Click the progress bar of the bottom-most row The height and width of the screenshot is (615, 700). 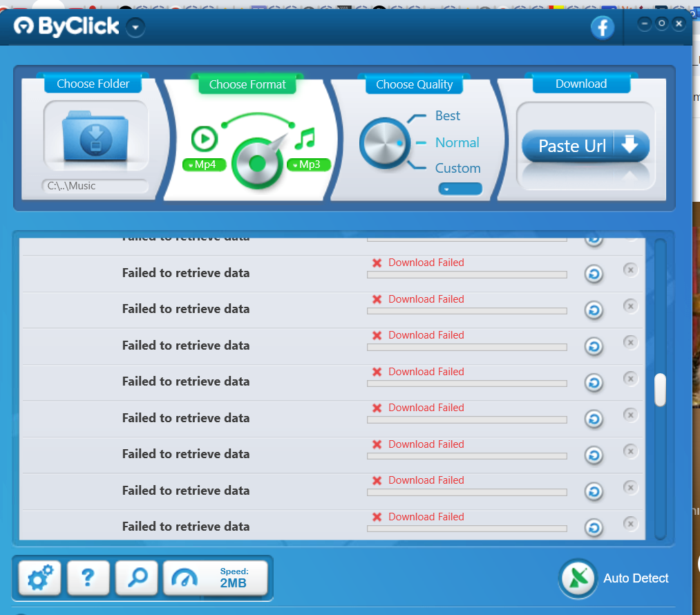(x=467, y=529)
